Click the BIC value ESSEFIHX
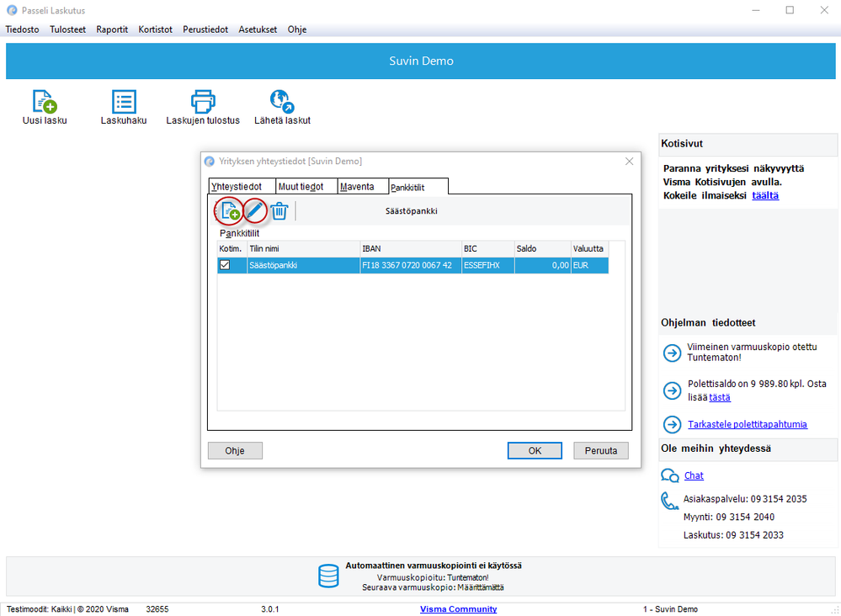841x616 pixels. point(487,265)
